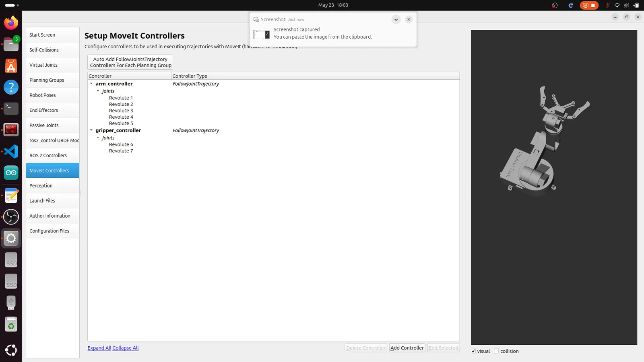Open the Planning Groups tab
644x362 pixels.
pyautogui.click(x=52, y=80)
